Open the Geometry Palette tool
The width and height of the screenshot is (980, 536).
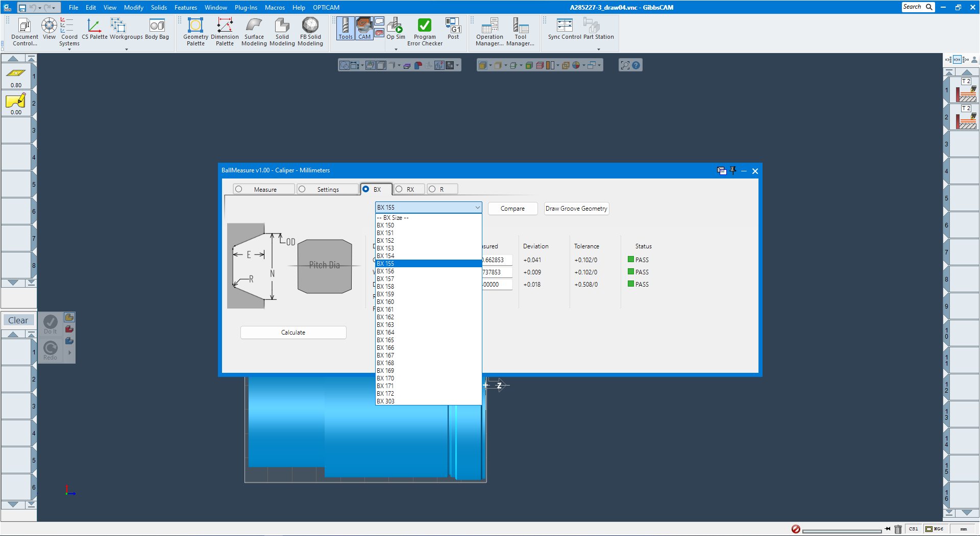point(195,32)
